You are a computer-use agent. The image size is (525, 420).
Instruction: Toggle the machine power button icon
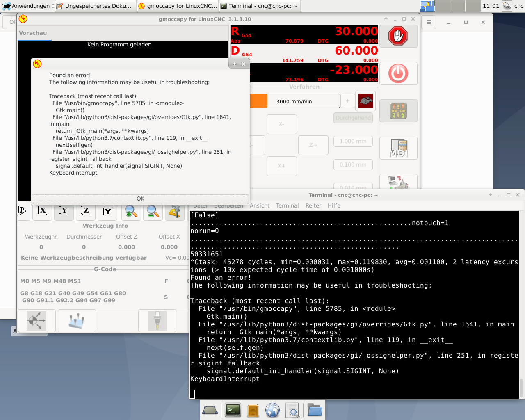click(x=398, y=73)
